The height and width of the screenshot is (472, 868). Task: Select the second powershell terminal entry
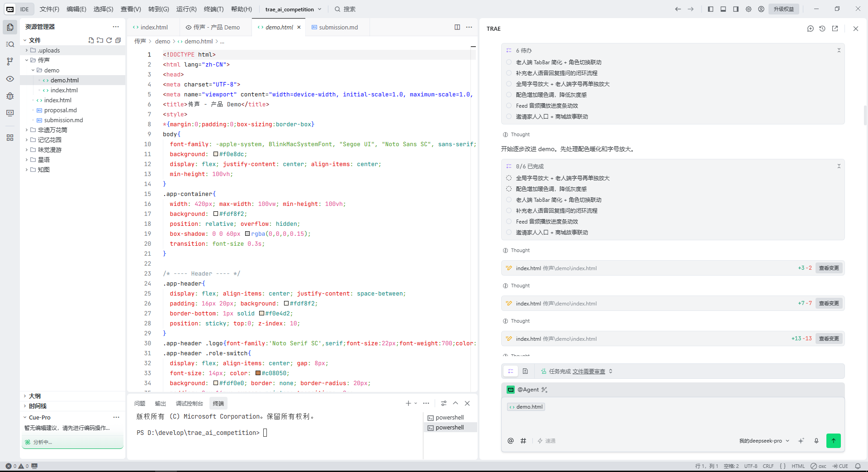click(451, 427)
